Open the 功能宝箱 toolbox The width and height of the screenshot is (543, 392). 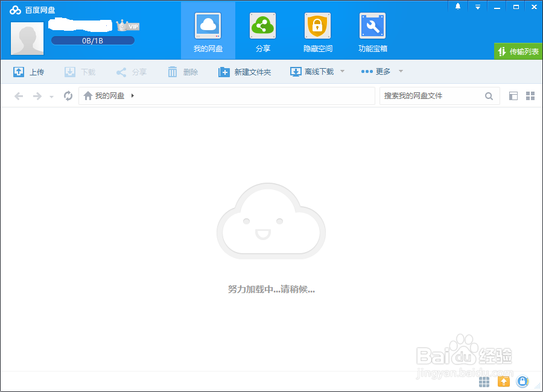372,30
